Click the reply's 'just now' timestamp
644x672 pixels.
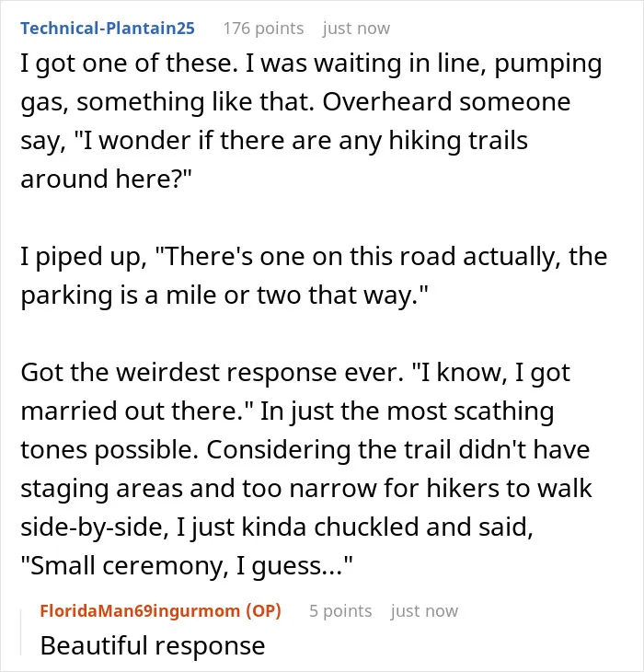(424, 611)
